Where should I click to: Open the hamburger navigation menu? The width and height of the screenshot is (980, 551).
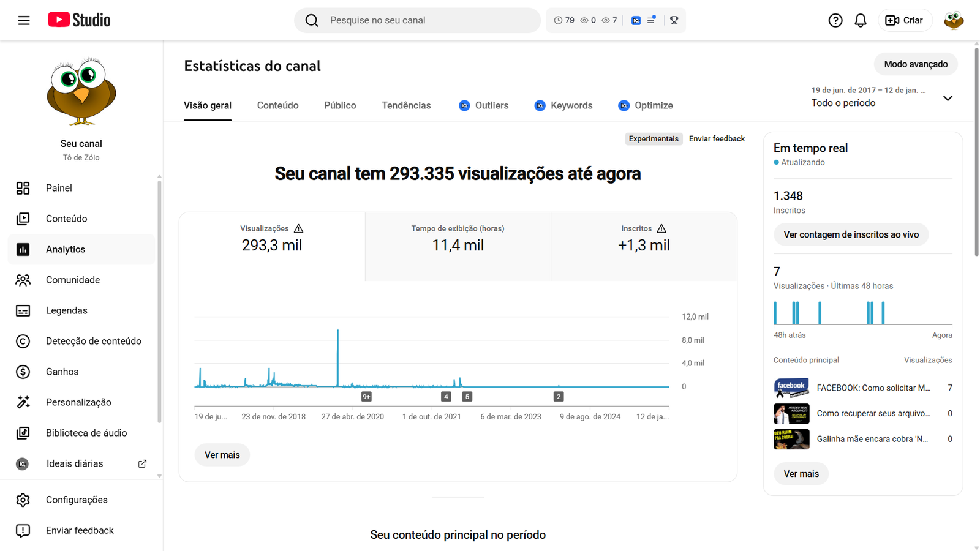tap(24, 20)
